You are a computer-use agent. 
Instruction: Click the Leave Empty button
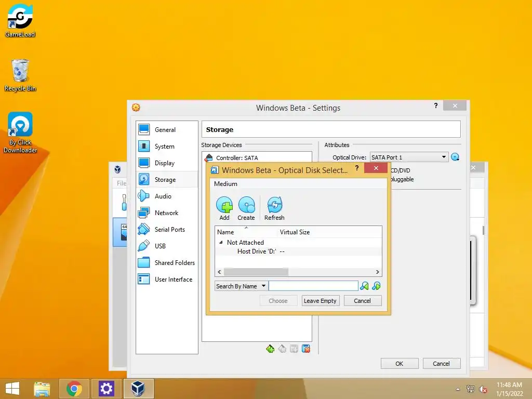[x=320, y=301]
